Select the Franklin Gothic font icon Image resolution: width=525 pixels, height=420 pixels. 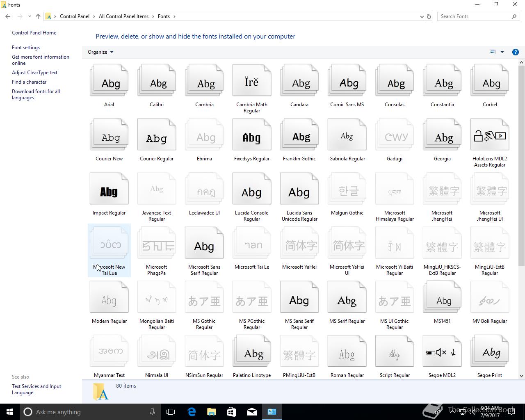(x=299, y=135)
